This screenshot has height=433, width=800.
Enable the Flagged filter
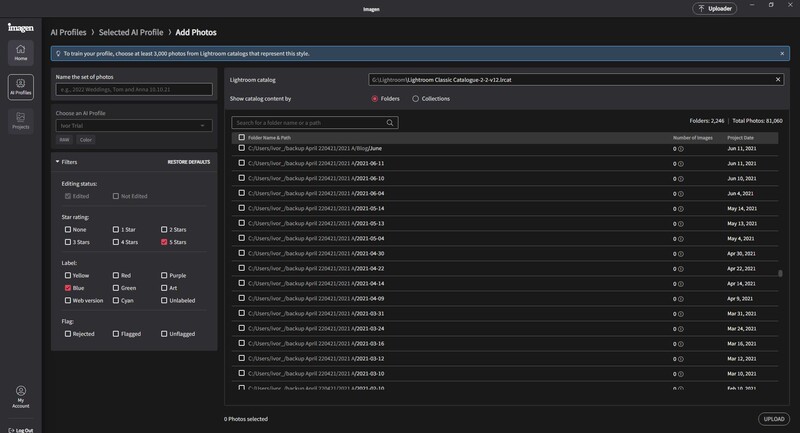116,334
